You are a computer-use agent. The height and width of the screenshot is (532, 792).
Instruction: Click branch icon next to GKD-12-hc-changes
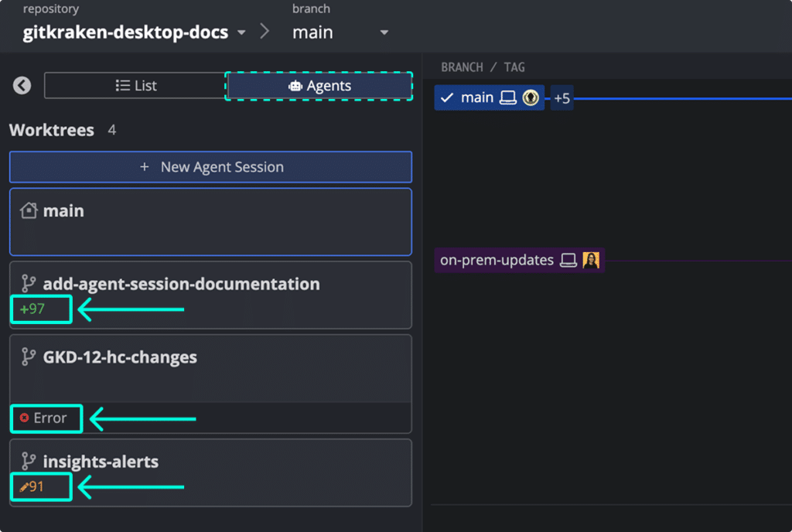29,357
